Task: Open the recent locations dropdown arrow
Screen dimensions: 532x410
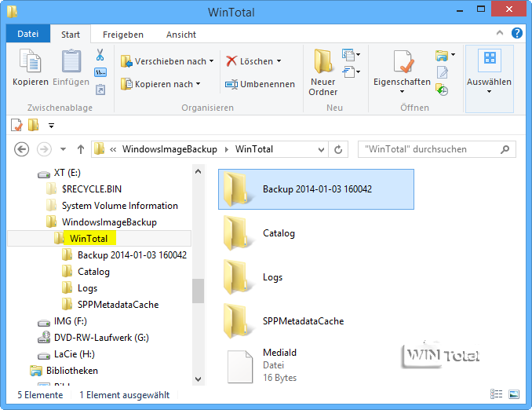Action: coord(63,149)
